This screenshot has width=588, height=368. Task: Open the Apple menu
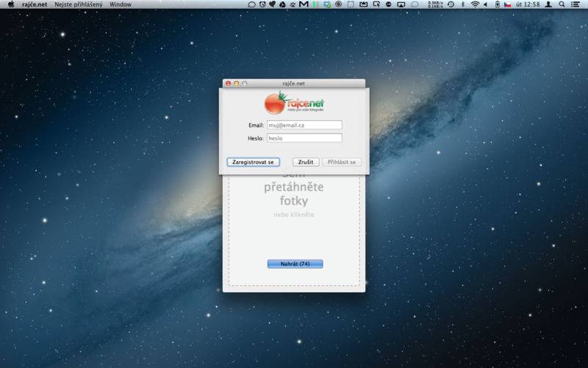10,4
